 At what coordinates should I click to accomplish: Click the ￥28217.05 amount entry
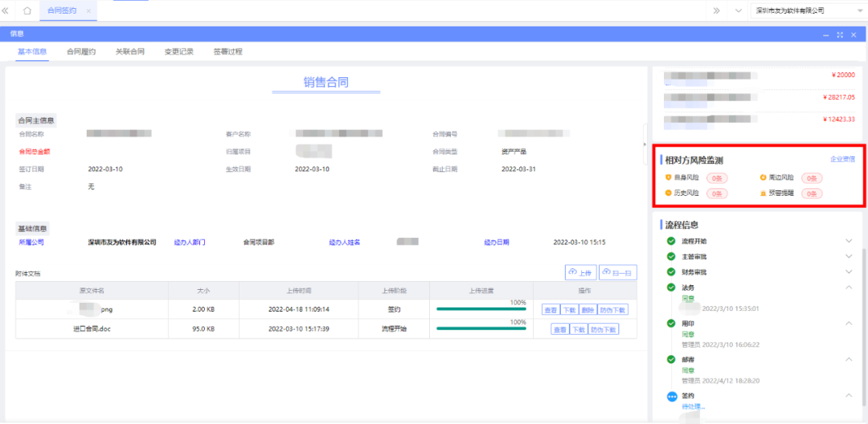[838, 96]
